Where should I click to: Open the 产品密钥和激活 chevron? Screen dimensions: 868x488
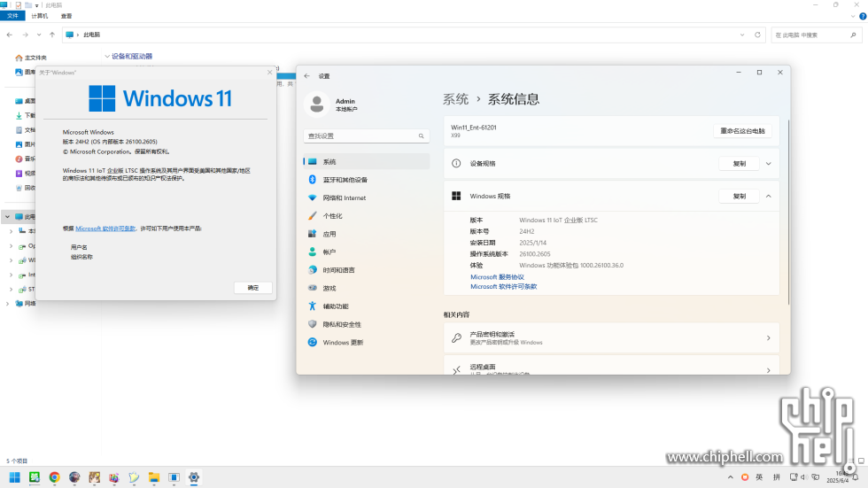point(769,338)
